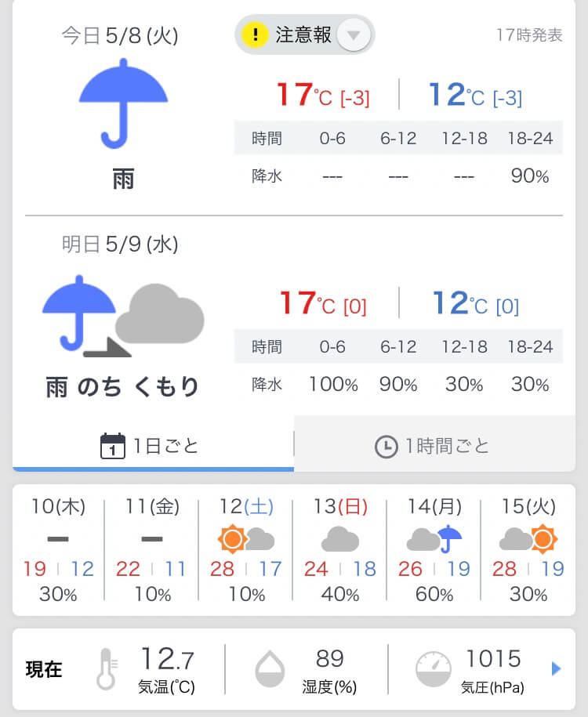This screenshot has height=717, width=588.
Task: Switch to the 1日ごと tab
Action: tap(153, 446)
